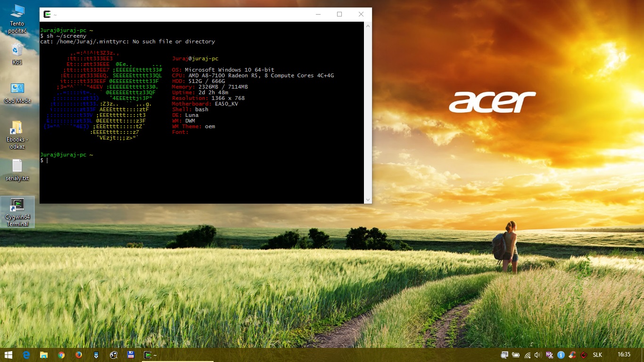
Task: Select the Kôš recycle bin icon
Action: tap(17, 54)
